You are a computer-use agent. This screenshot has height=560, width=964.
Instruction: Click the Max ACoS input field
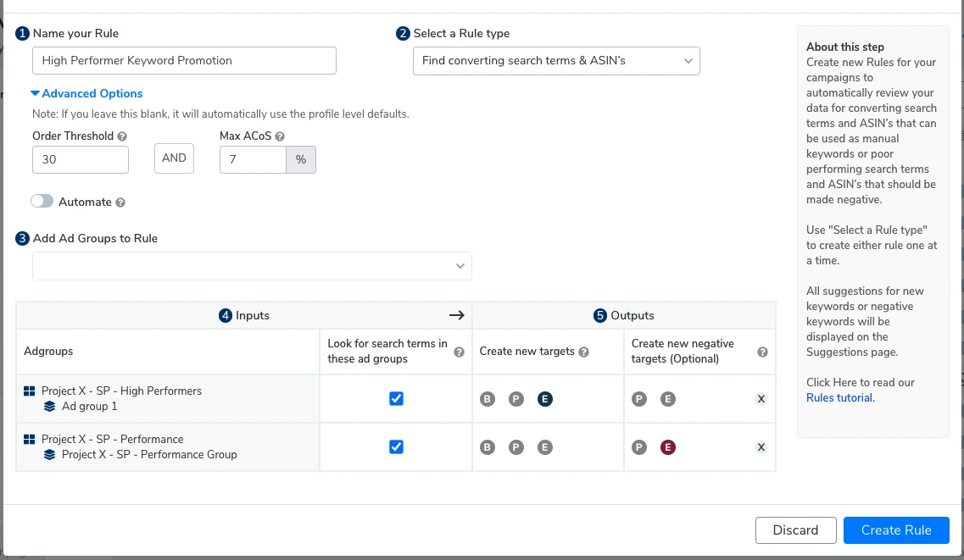pyautogui.click(x=253, y=159)
